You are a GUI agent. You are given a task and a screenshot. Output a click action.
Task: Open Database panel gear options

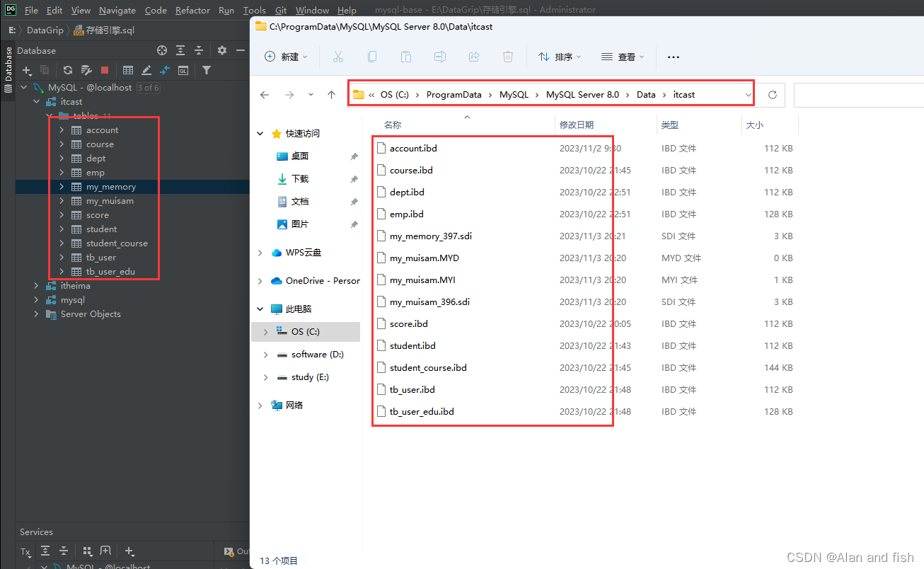[x=222, y=50]
